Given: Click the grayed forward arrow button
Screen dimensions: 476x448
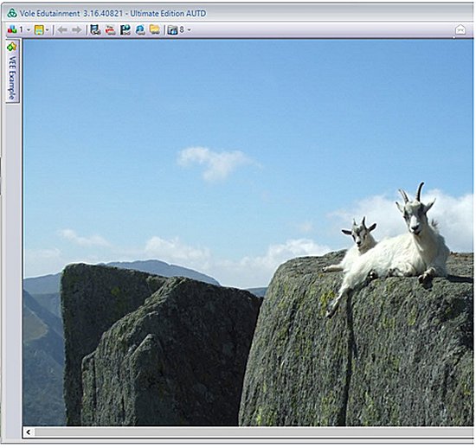Looking at the screenshot, I should click(x=77, y=29).
